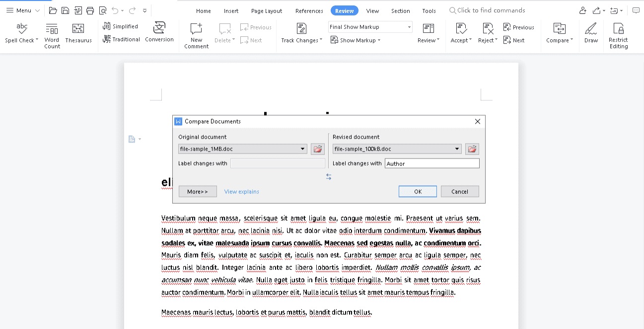
Task: Click the Undo icon
Action: coord(115,10)
